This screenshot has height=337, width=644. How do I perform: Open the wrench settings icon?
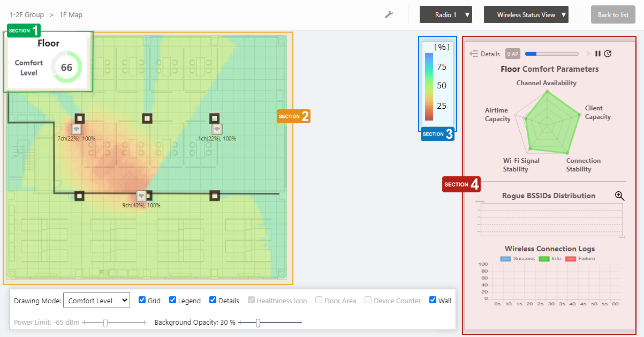pyautogui.click(x=389, y=14)
